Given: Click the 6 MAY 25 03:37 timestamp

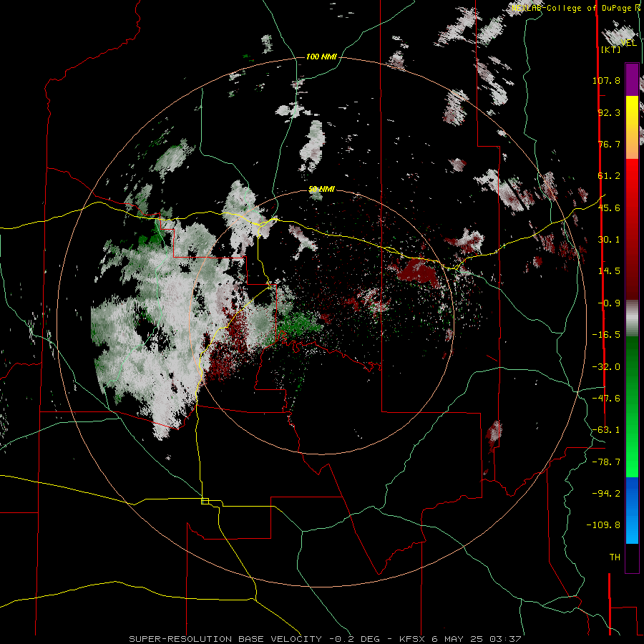Looking at the screenshot, I should tap(477, 639).
